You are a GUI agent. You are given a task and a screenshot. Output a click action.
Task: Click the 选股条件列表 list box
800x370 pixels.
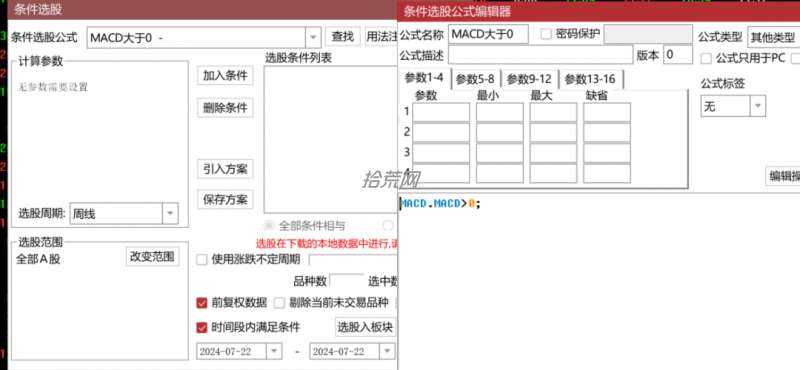(x=331, y=139)
